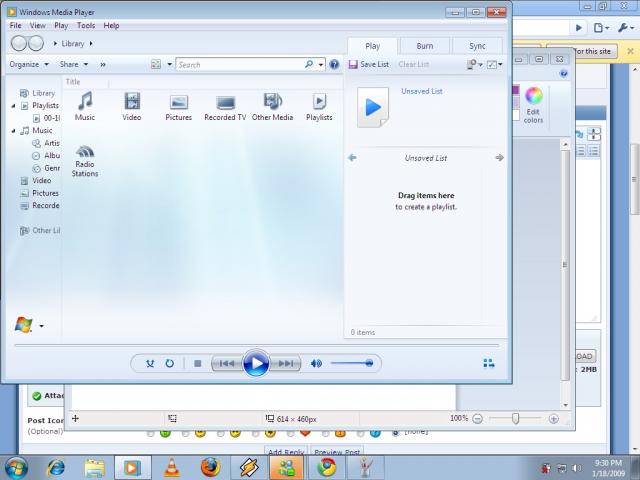
Task: Click the Stop playback button
Action: pyautogui.click(x=198, y=363)
